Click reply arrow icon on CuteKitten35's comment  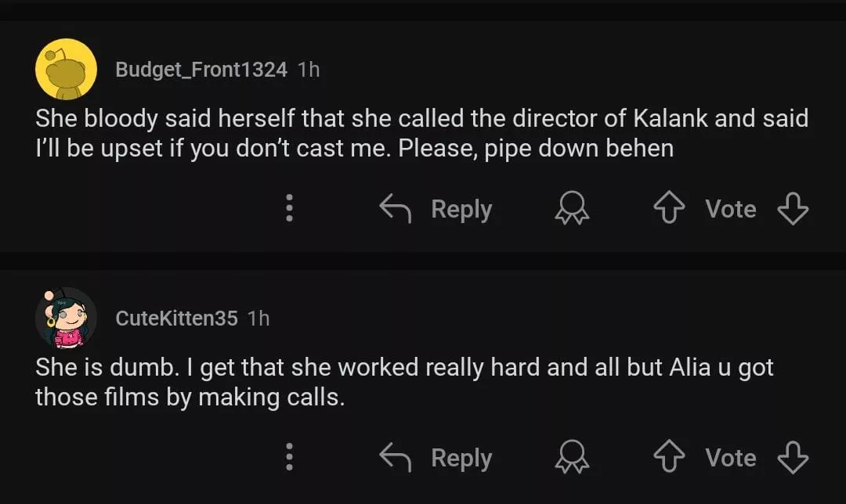click(395, 457)
